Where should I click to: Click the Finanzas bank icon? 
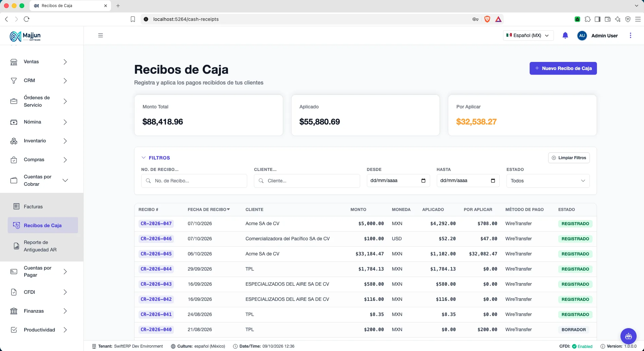[14, 311]
